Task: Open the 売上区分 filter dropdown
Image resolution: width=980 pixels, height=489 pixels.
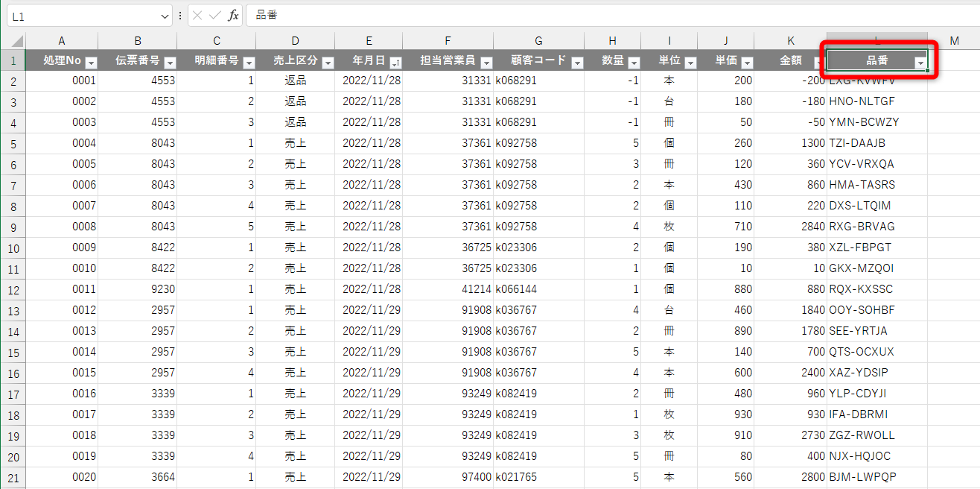Action: [x=328, y=63]
